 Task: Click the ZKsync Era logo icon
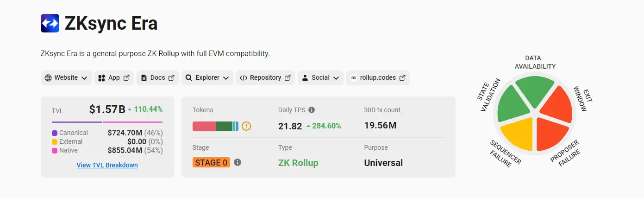pos(50,23)
